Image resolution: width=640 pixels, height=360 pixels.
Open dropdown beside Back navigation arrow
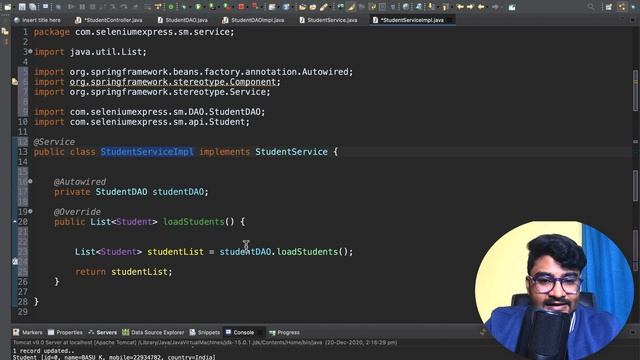pos(487,7)
